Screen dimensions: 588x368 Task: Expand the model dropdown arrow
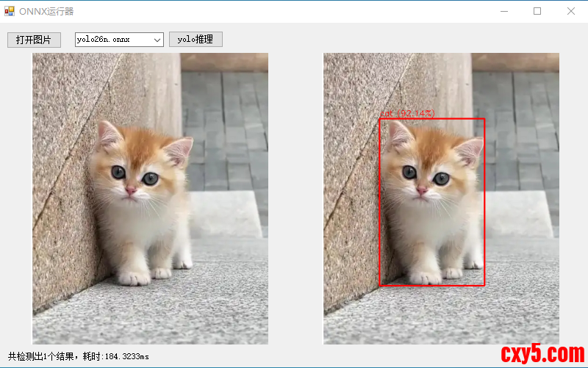point(157,40)
